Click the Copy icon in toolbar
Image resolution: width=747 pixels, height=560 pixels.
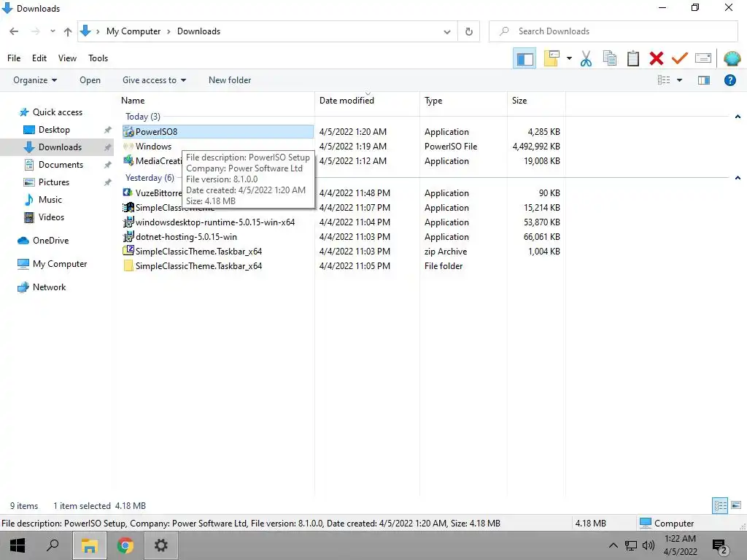[609, 58]
